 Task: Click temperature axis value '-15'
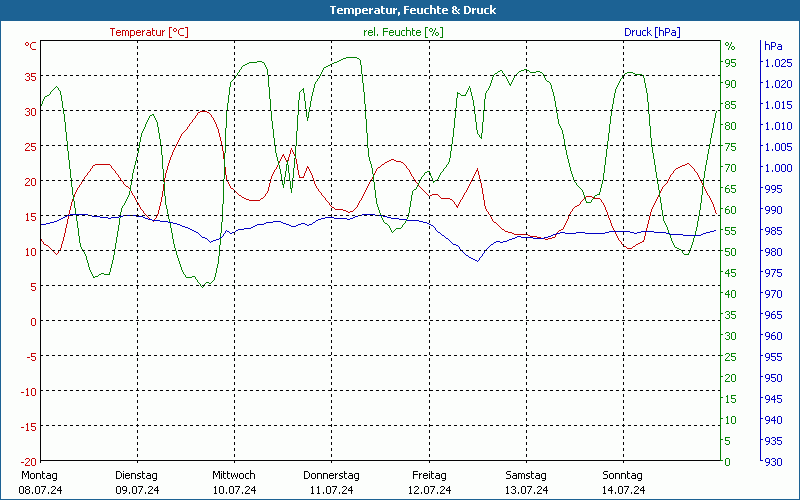tap(29, 426)
